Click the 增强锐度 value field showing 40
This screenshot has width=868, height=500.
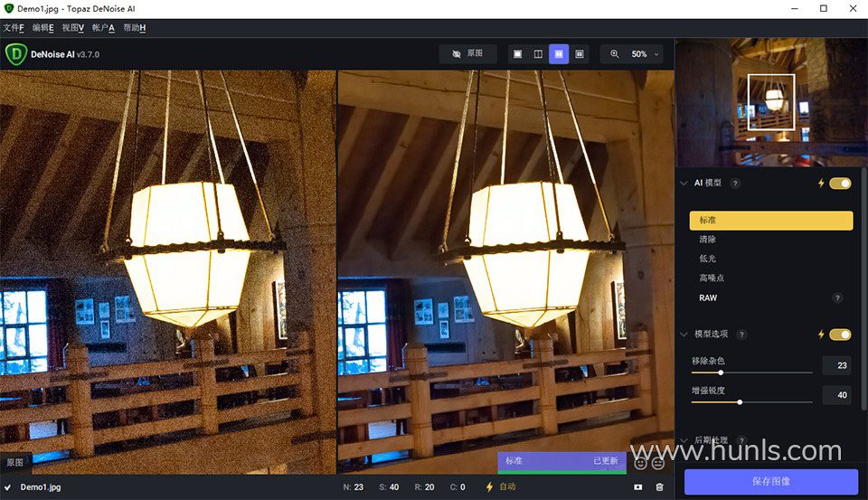[x=836, y=395]
